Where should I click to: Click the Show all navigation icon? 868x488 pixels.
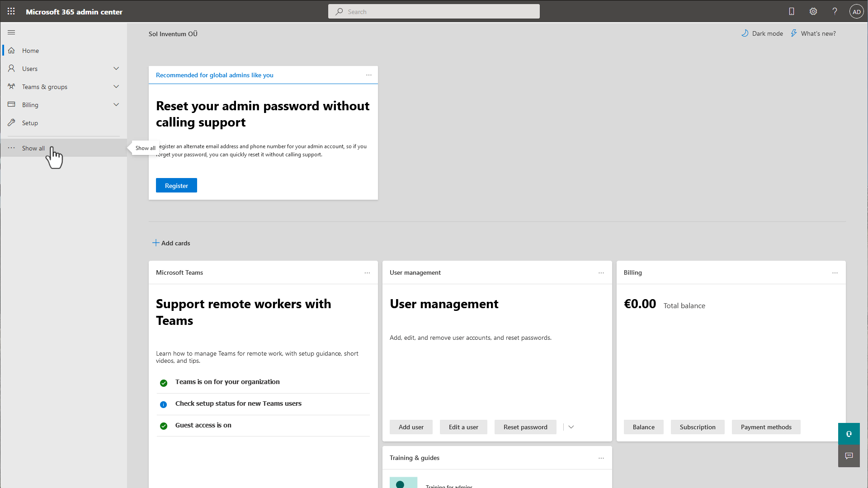[11, 148]
